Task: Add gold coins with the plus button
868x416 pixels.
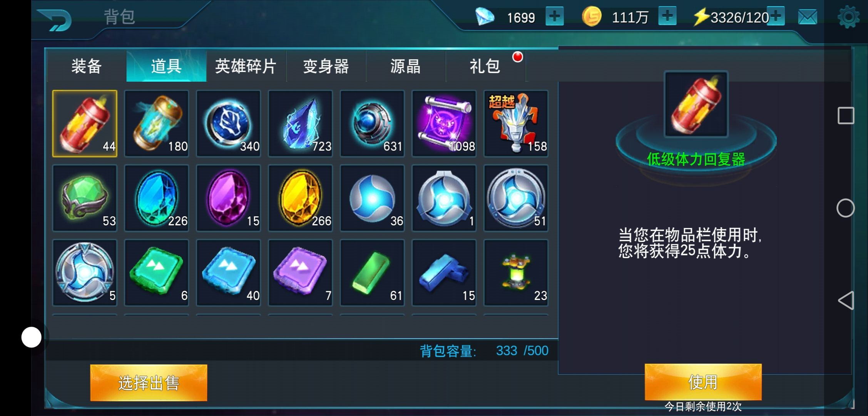Action: tap(667, 17)
